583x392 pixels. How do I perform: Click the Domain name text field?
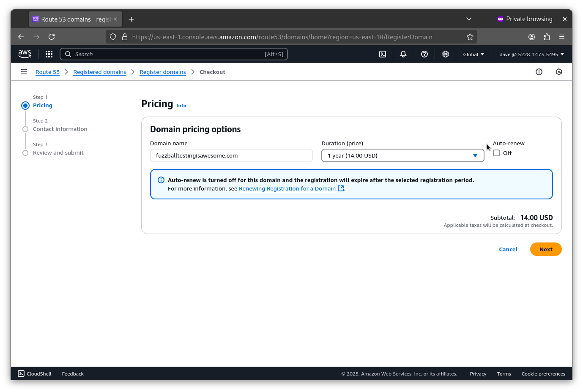pyautogui.click(x=231, y=155)
